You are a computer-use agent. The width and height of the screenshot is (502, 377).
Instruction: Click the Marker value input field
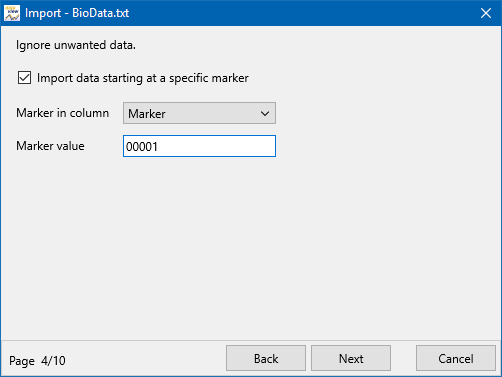click(x=199, y=146)
